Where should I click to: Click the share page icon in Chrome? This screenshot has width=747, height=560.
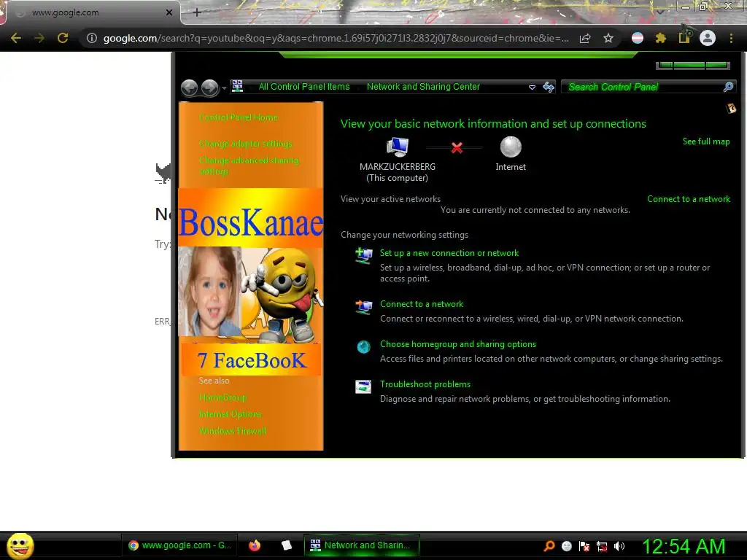coord(585,38)
